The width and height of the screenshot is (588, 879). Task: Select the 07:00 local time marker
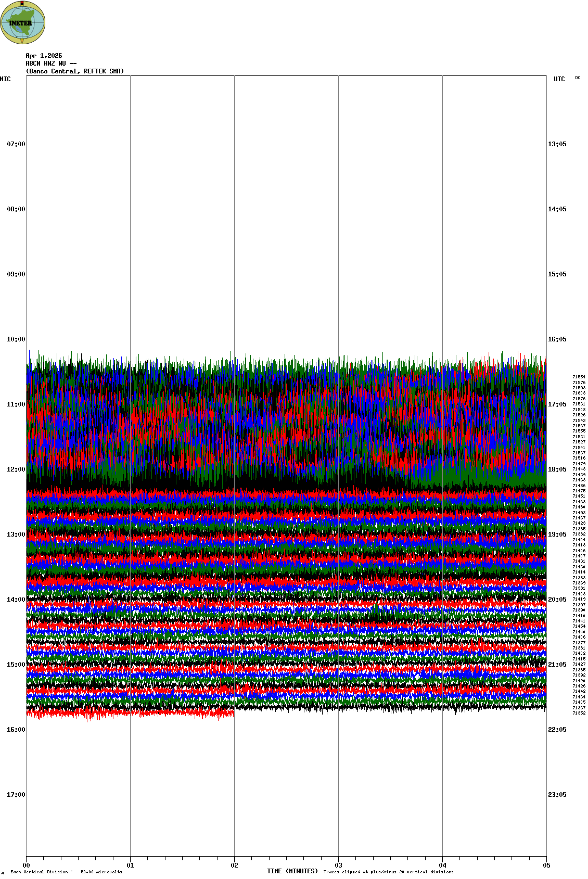16,144
